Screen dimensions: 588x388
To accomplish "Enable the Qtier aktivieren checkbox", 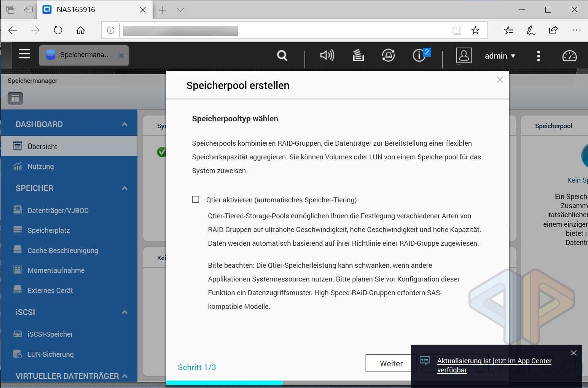I will pos(196,200).
